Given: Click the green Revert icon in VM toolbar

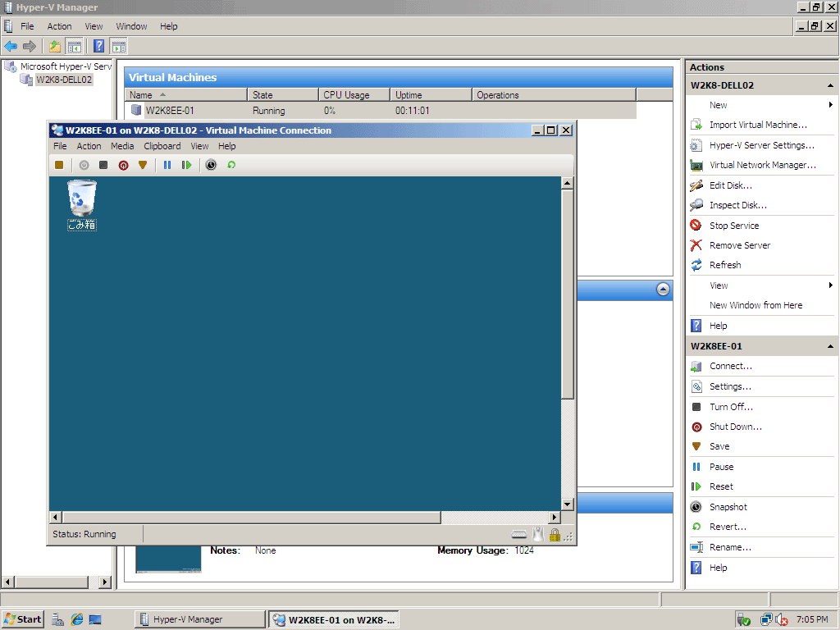Looking at the screenshot, I should pyautogui.click(x=231, y=165).
